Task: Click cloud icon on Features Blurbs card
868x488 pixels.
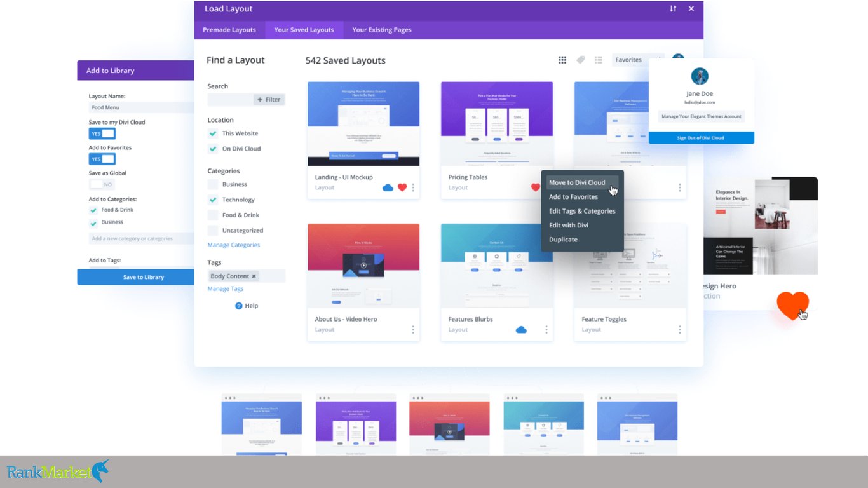Action: click(521, 330)
